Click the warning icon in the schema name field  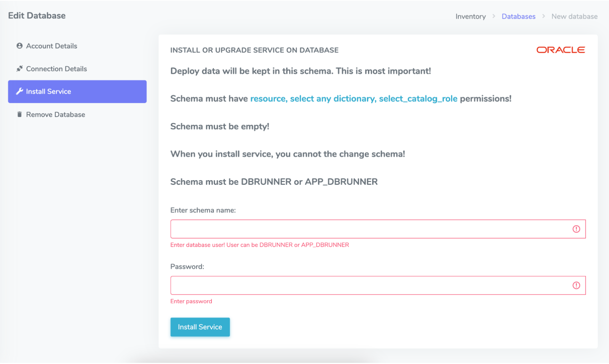coord(576,229)
